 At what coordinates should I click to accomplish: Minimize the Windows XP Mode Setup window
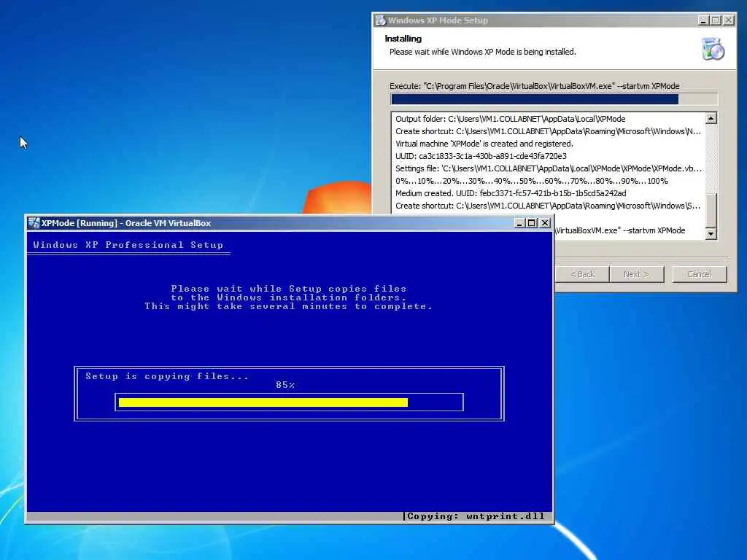coord(703,20)
